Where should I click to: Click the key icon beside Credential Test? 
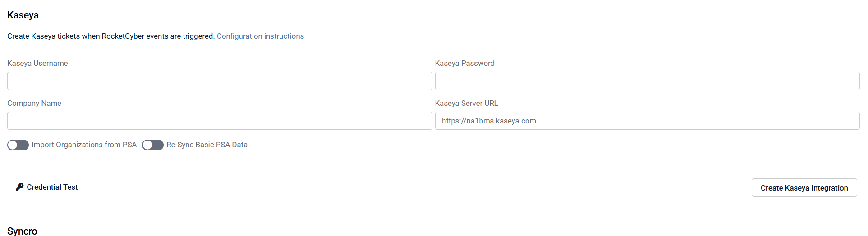(19, 187)
